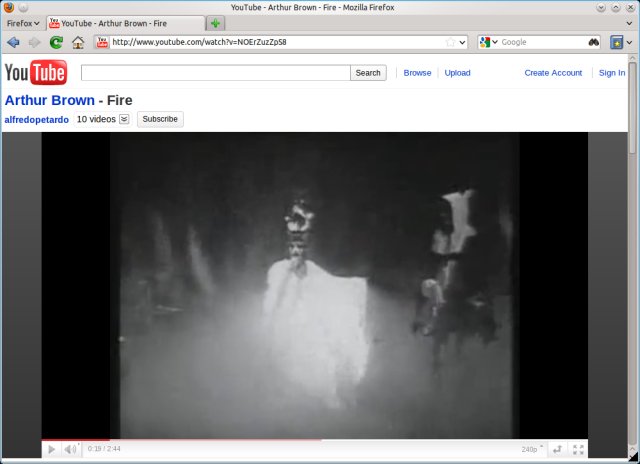Viewport: 640px width, 464px height.
Task: Open the bookmarks toolbar icon
Action: click(x=616, y=42)
